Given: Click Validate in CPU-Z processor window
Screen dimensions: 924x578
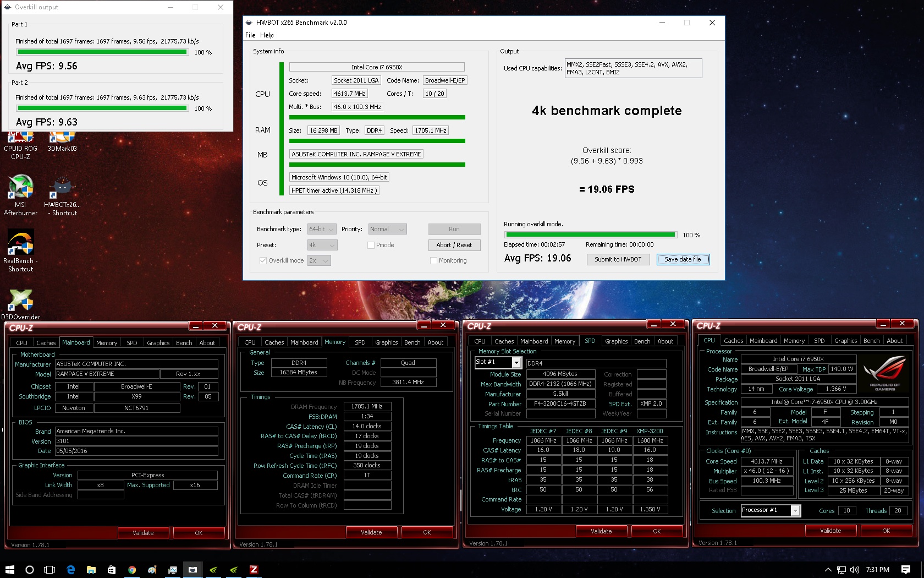Looking at the screenshot, I should tap(831, 531).
